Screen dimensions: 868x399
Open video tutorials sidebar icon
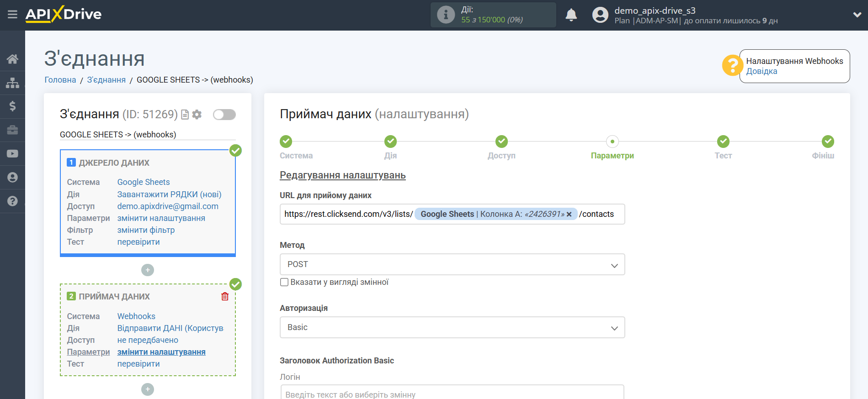tap(12, 154)
